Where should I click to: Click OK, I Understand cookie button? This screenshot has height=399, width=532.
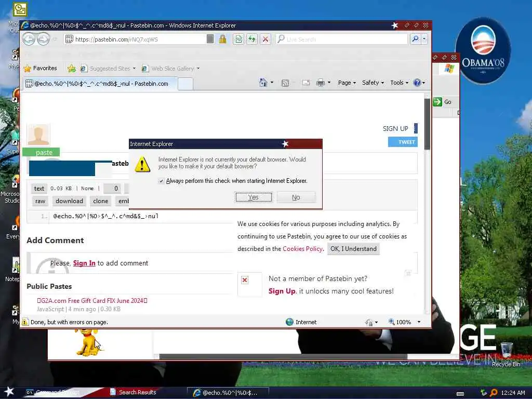click(x=353, y=249)
